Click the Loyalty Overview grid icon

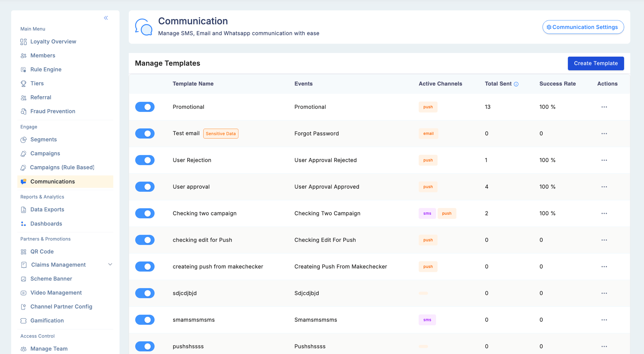[x=24, y=42]
